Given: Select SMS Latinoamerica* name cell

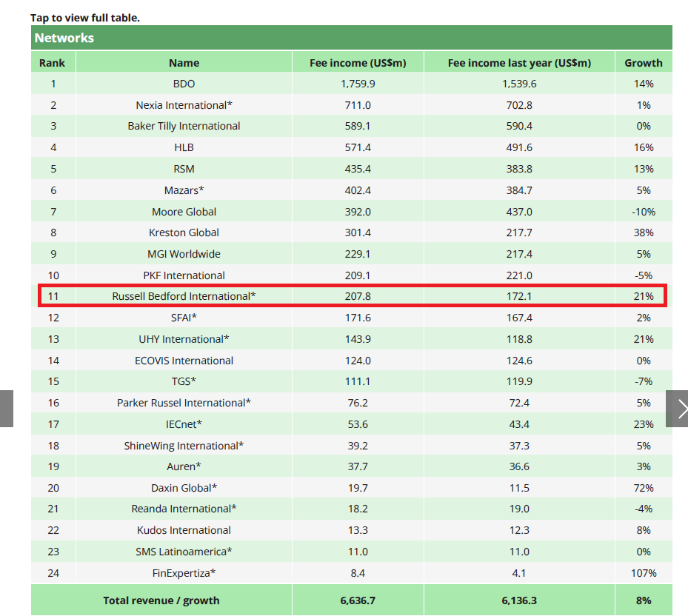Looking at the screenshot, I should [184, 551].
